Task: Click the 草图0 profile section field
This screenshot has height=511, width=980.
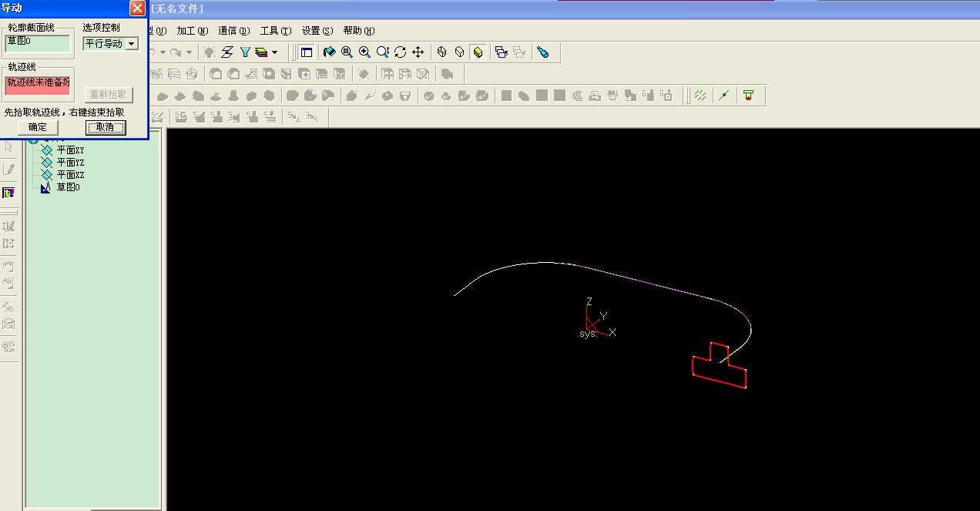Action: point(37,43)
